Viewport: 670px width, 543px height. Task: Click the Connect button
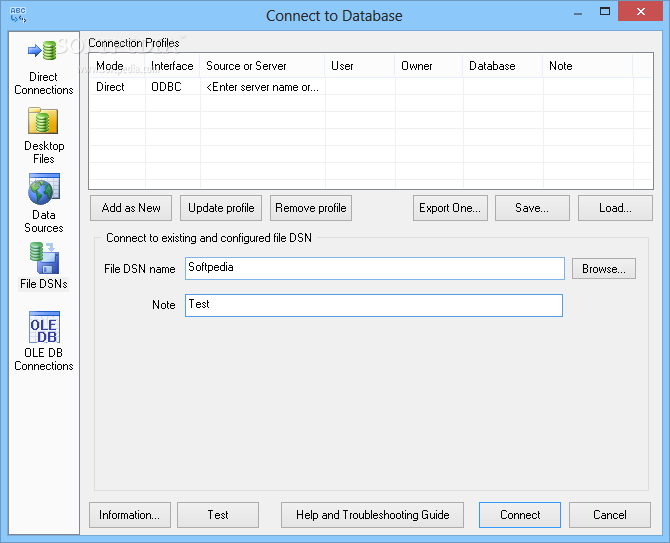click(520, 515)
